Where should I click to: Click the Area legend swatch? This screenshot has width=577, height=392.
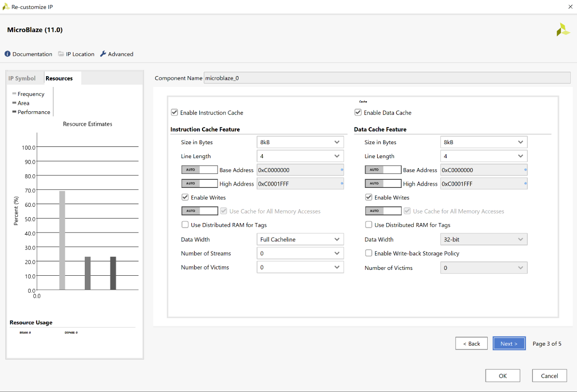click(14, 103)
